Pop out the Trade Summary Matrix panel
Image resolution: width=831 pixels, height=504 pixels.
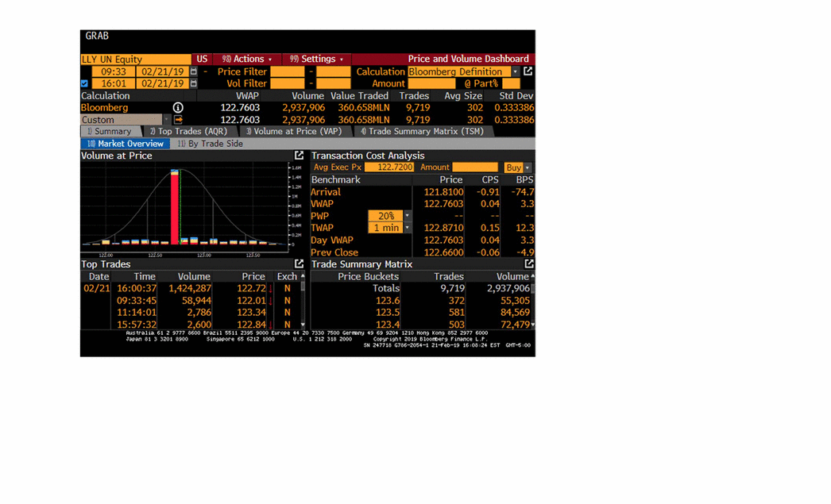[x=529, y=264]
